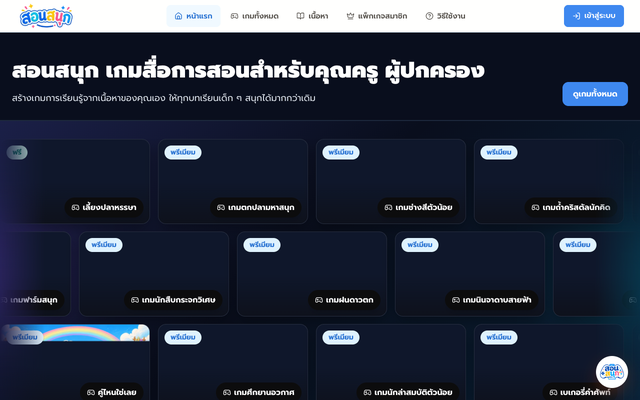Go to เกมทั้งหมด in the navigation
This screenshot has height=400, width=640.
[255, 16]
